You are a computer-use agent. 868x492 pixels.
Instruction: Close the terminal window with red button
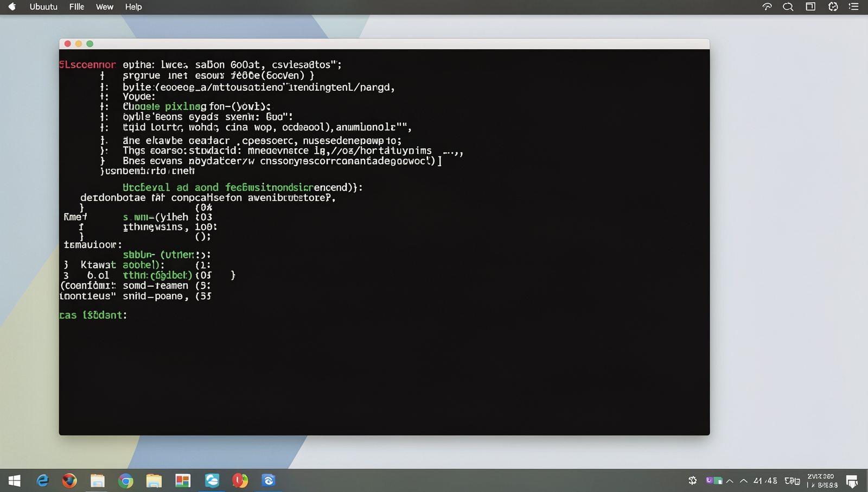(x=68, y=43)
